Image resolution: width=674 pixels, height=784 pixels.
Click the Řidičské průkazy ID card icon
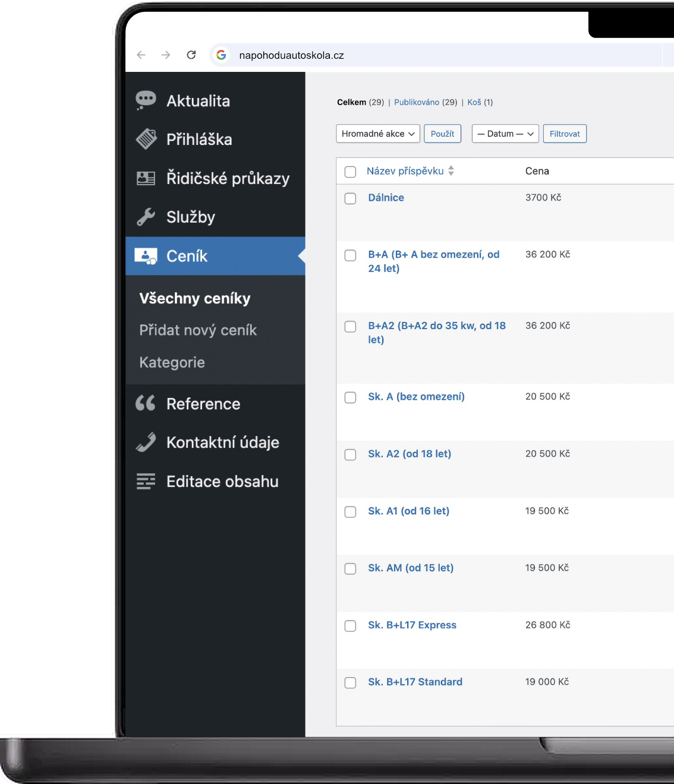[146, 178]
